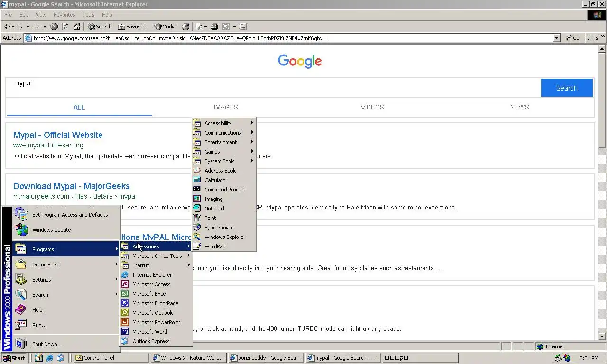This screenshot has height=364, width=607.
Task: Open the Media toolbar pane
Action: (165, 27)
